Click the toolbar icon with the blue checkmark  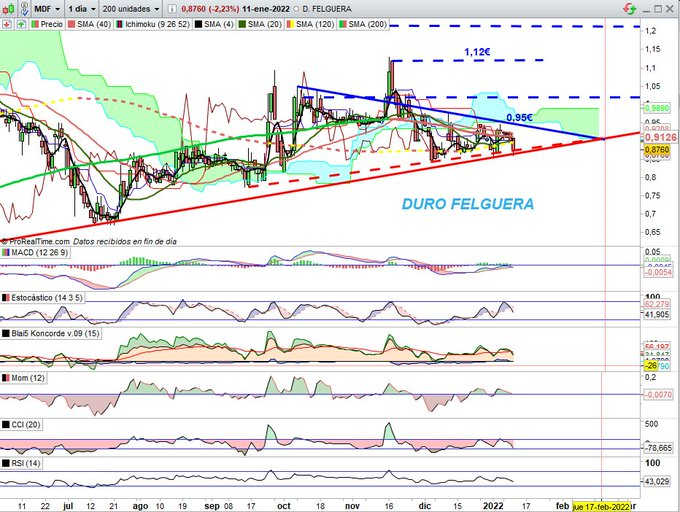pyautogui.click(x=24, y=8)
